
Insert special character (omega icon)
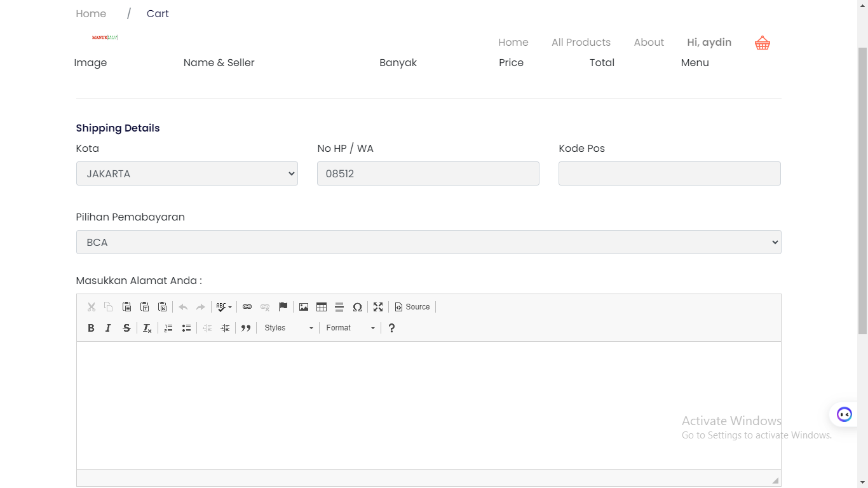point(357,307)
